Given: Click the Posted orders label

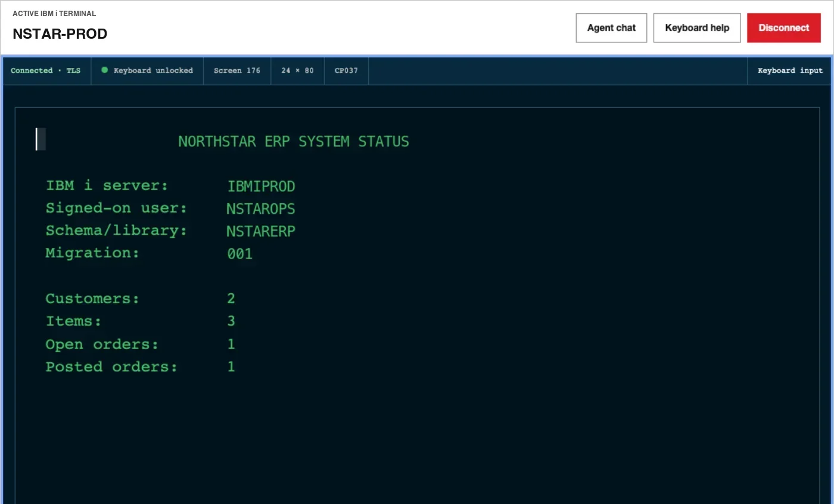Looking at the screenshot, I should 112,367.
